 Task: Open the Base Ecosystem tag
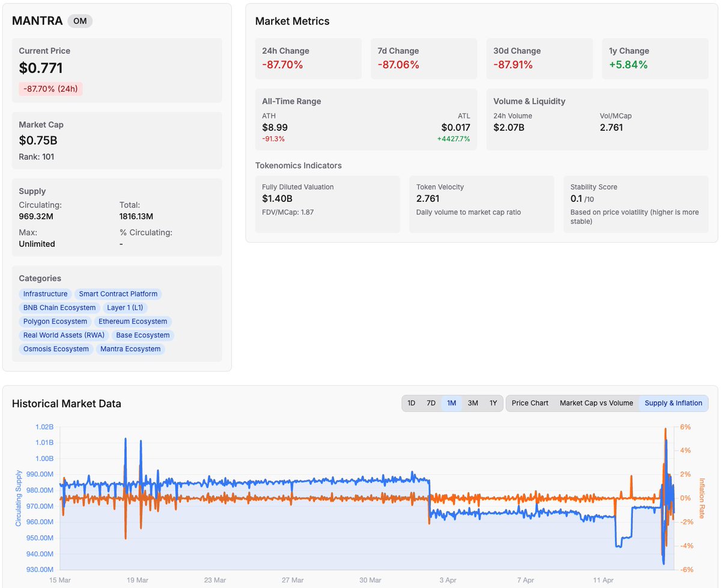143,335
